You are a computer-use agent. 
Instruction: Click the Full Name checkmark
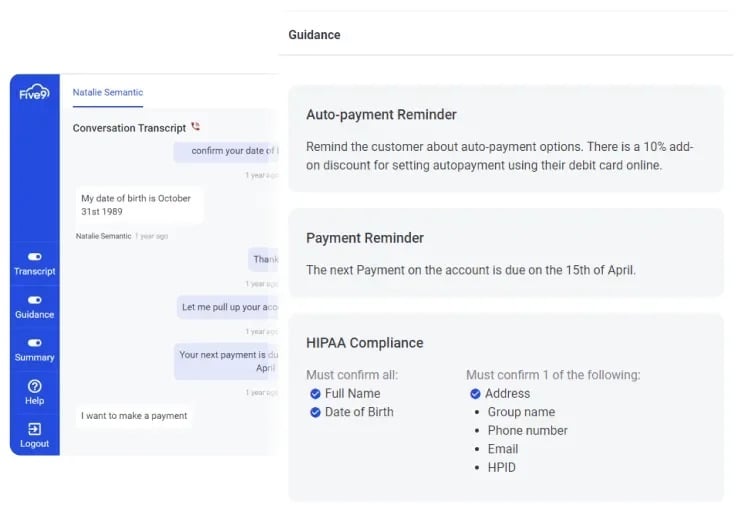(x=315, y=394)
